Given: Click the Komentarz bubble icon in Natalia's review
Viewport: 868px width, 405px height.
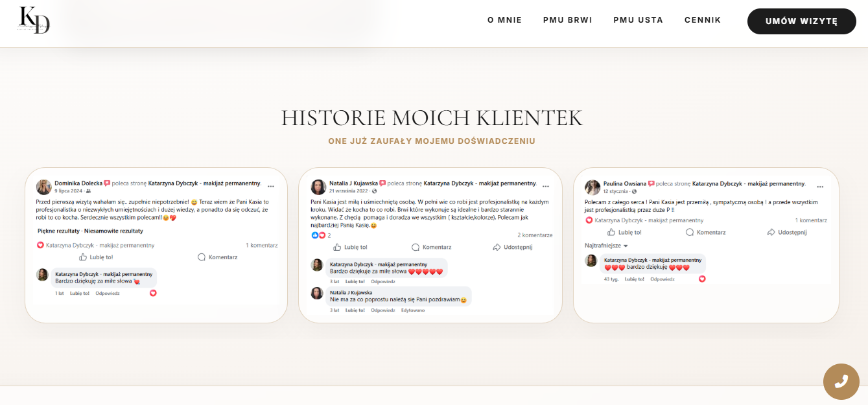Looking at the screenshot, I should [416, 247].
